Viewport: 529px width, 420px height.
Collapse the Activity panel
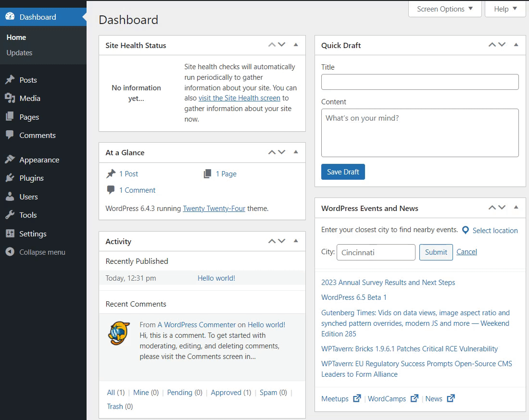[296, 241]
